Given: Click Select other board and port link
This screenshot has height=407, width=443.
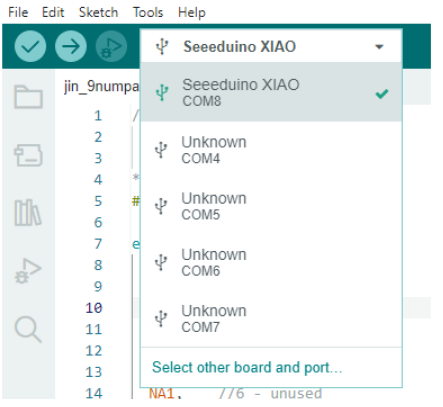Looking at the screenshot, I should (247, 368).
